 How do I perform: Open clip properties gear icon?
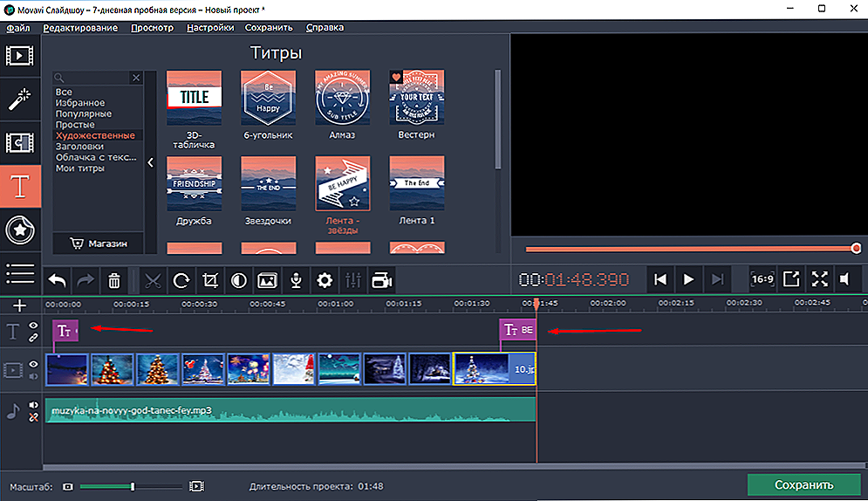coord(325,281)
